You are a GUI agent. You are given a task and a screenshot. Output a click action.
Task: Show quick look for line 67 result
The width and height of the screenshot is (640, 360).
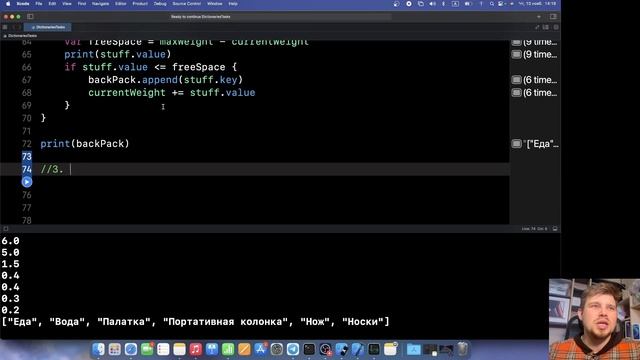click(517, 80)
